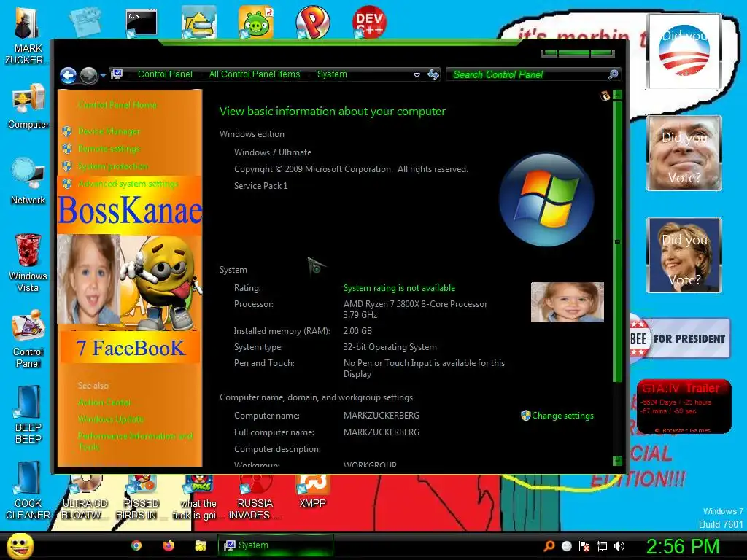Select the Control Panel desktop icon
Viewport: 747px width, 560px height.
(x=28, y=339)
